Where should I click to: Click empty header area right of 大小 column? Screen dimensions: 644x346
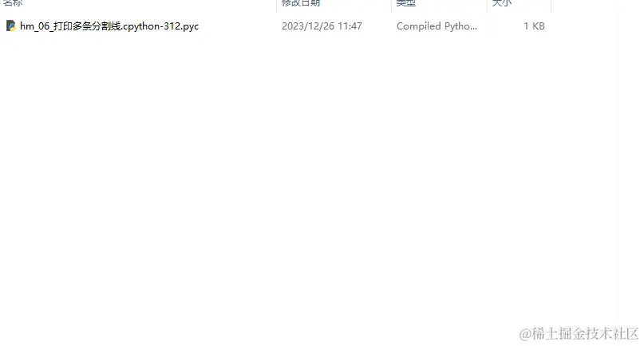pos(583,5)
